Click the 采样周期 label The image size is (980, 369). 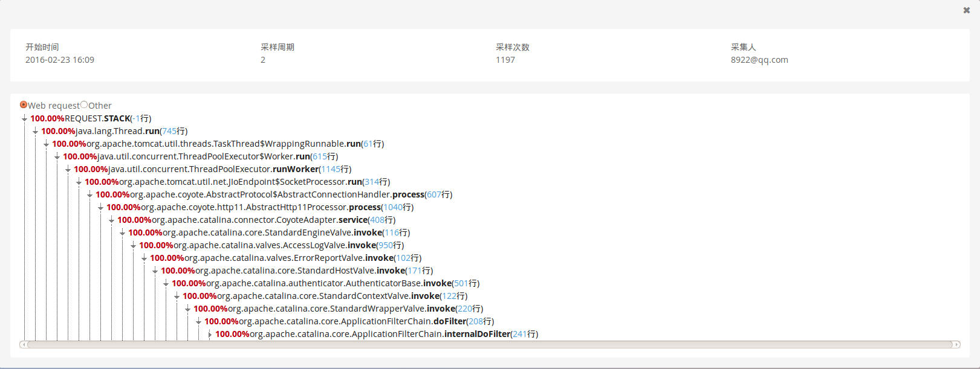pyautogui.click(x=277, y=47)
